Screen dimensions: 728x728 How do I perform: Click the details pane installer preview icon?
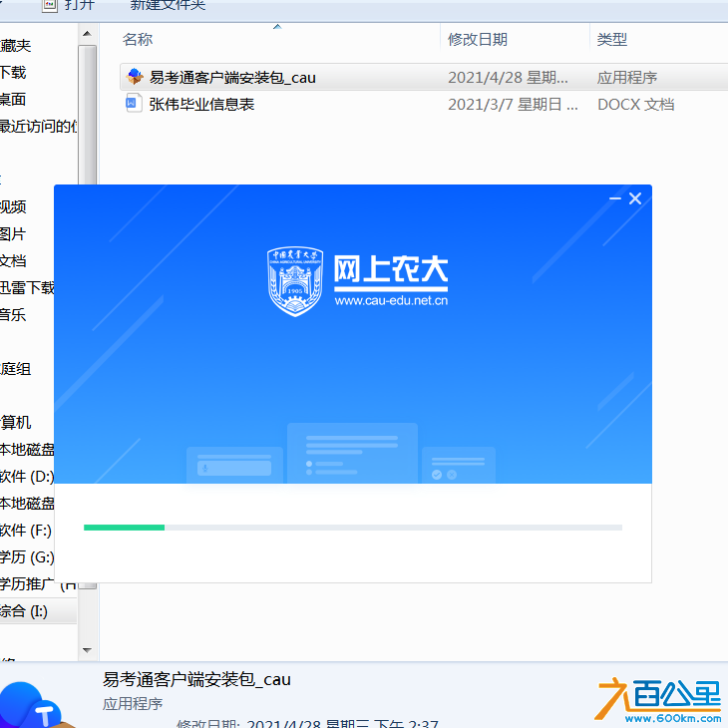(35, 705)
